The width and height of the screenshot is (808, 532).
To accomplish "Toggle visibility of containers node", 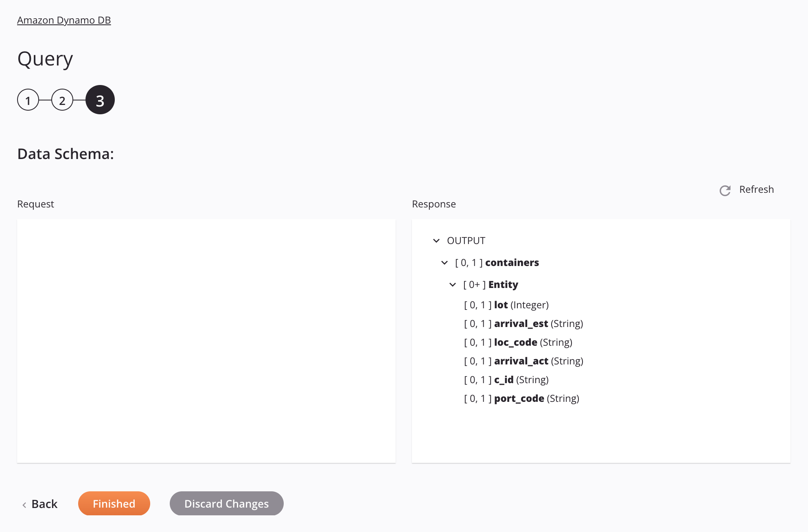I will (445, 262).
